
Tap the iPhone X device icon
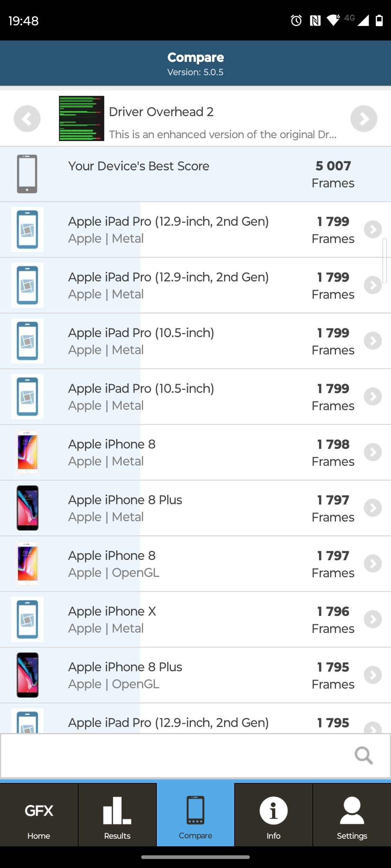click(x=27, y=620)
